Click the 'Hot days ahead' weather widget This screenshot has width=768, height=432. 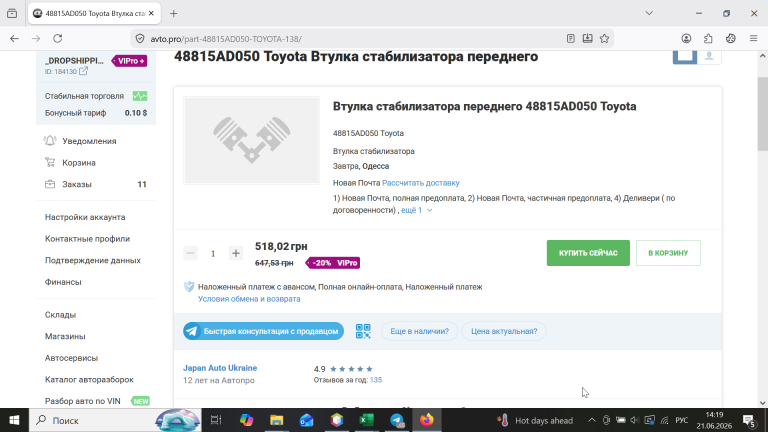(x=535, y=420)
